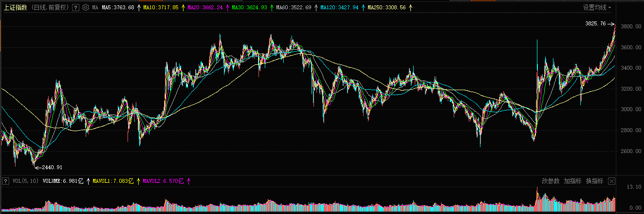Toggle the MA250 moving average label

(x=386, y=8)
